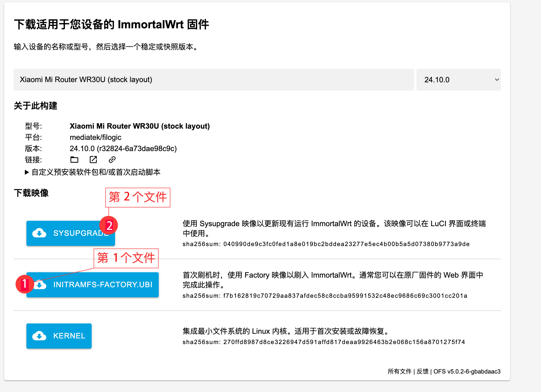Image resolution: width=541 pixels, height=392 pixels.
Task: Download the INITRAMFS-FACTORY.UBI image
Action: click(103, 285)
